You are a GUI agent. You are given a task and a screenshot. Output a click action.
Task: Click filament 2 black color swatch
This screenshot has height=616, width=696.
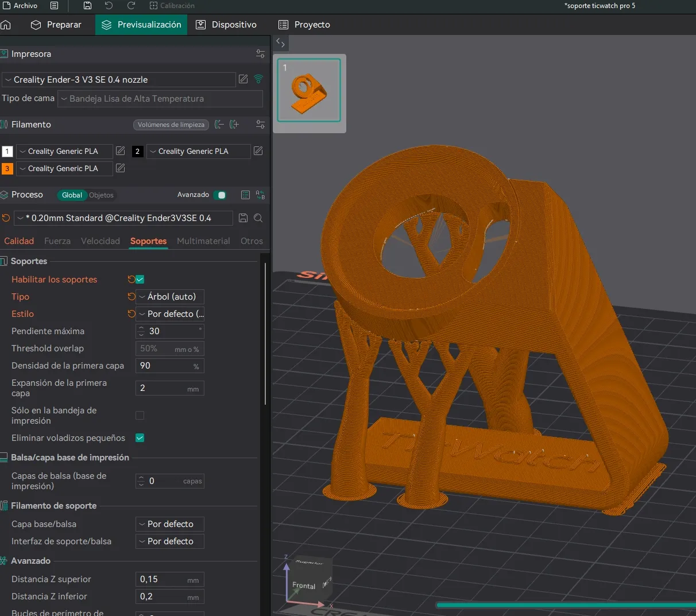click(x=137, y=152)
